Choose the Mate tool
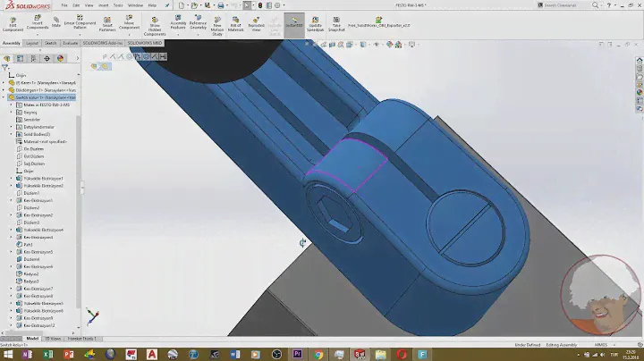This screenshot has height=361, width=644. click(x=56, y=25)
